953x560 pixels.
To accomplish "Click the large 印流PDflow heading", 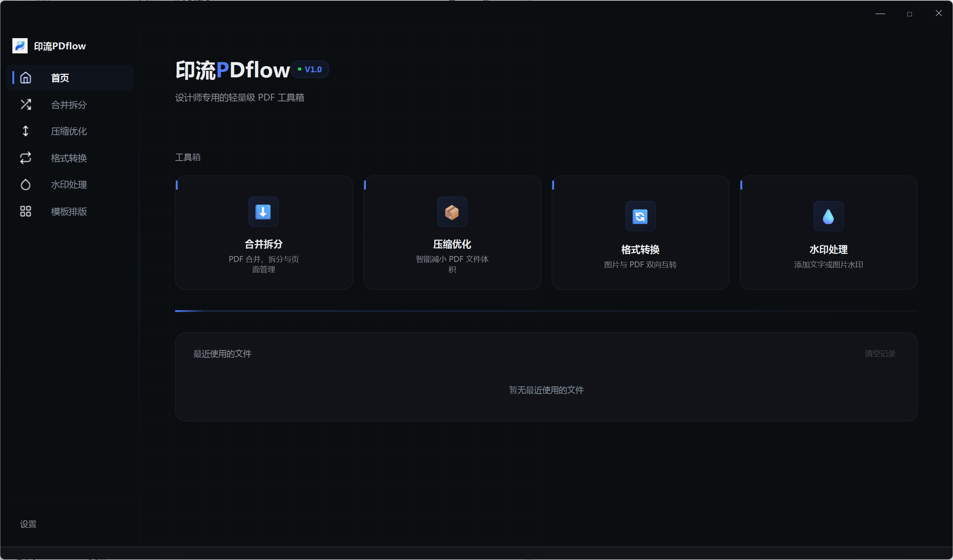I will pos(233,70).
